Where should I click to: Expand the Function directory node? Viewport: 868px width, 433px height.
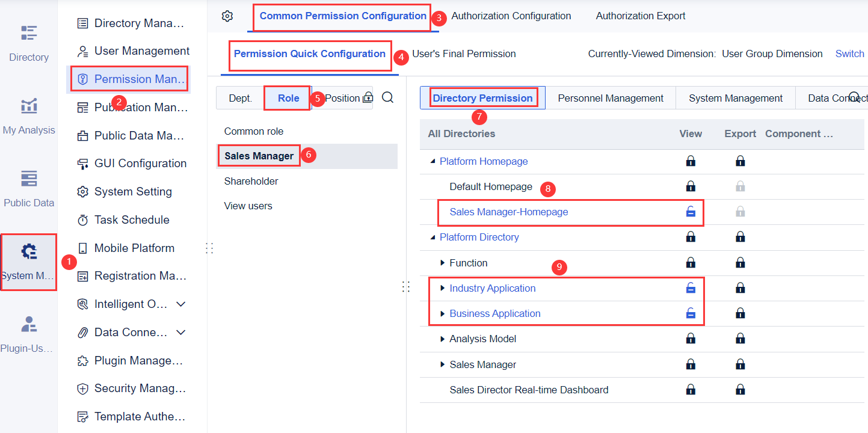tap(443, 263)
